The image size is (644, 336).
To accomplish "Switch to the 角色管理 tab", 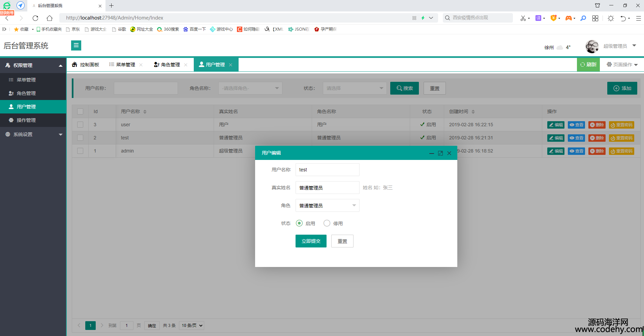I will click(x=167, y=65).
